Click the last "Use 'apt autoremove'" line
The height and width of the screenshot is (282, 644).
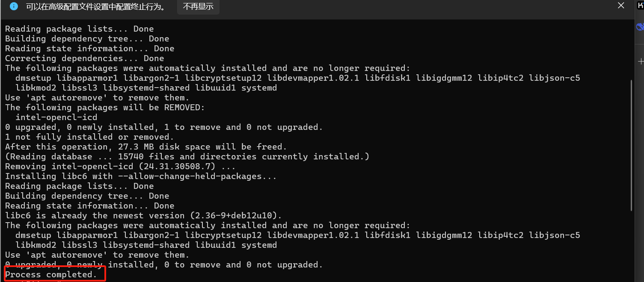pos(97,255)
